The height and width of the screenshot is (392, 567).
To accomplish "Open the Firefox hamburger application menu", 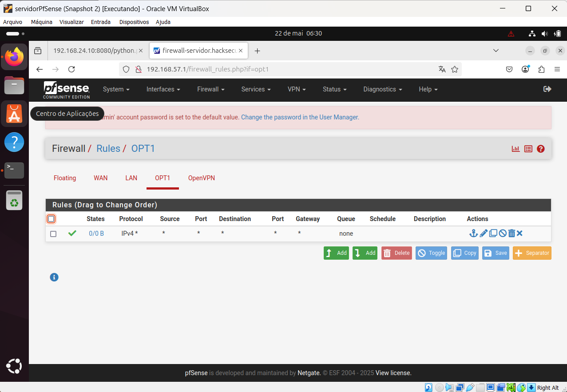I will [x=557, y=69].
